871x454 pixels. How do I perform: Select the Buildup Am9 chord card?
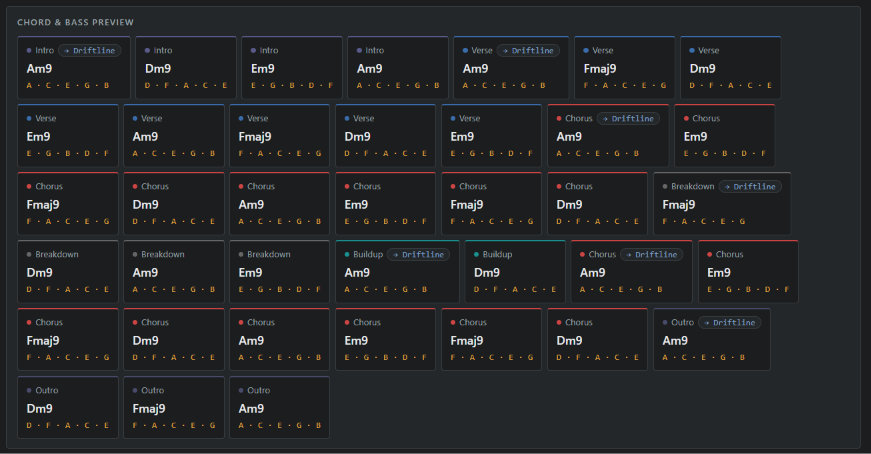pos(397,272)
